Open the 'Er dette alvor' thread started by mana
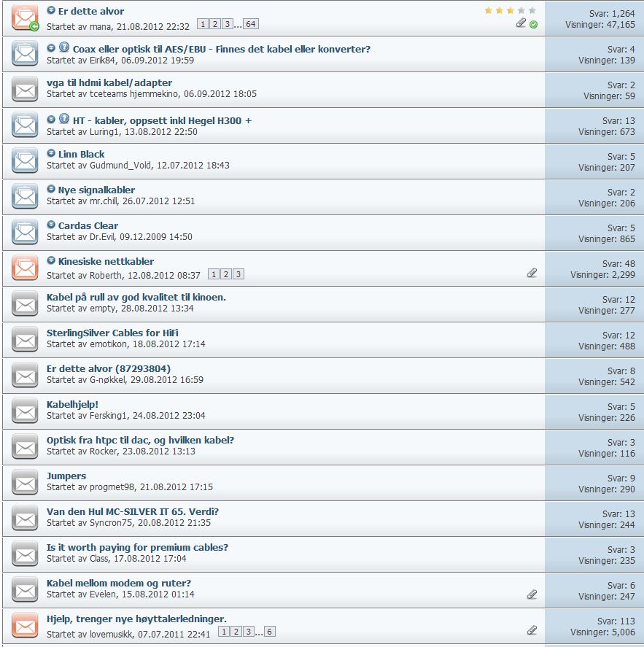644x647 pixels. [x=90, y=11]
